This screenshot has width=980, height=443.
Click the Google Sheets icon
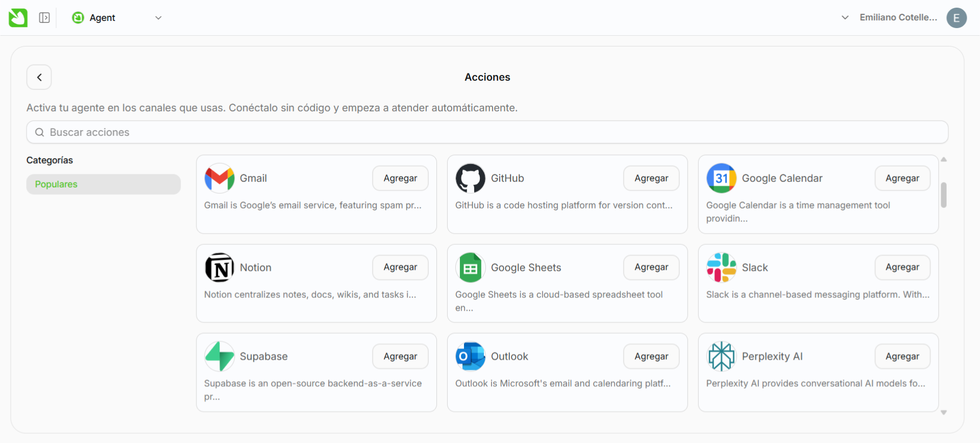point(470,268)
